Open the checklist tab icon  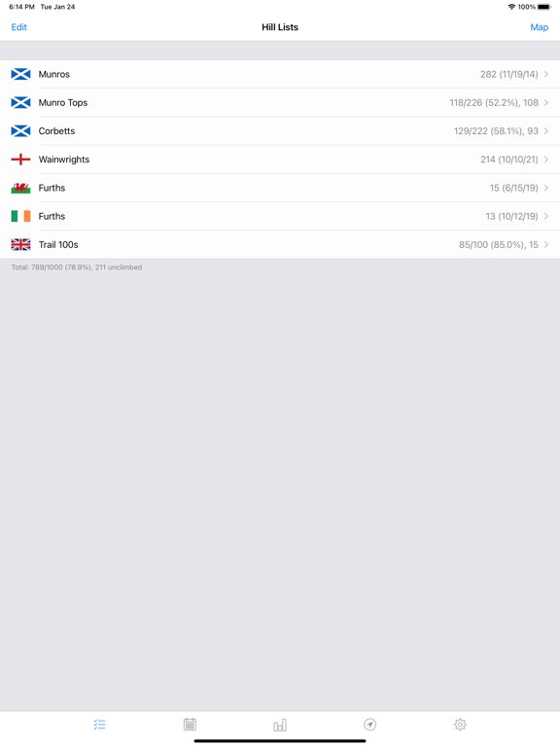(x=99, y=725)
